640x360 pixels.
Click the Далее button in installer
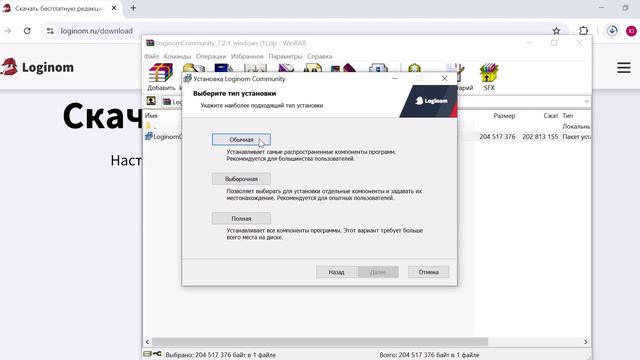pyautogui.click(x=378, y=272)
